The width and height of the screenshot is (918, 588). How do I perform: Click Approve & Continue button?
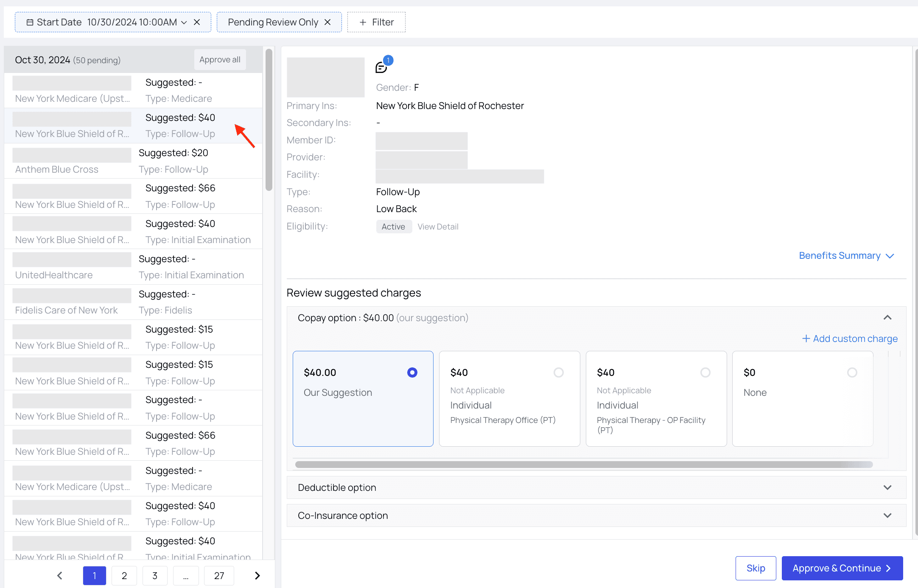click(x=842, y=568)
